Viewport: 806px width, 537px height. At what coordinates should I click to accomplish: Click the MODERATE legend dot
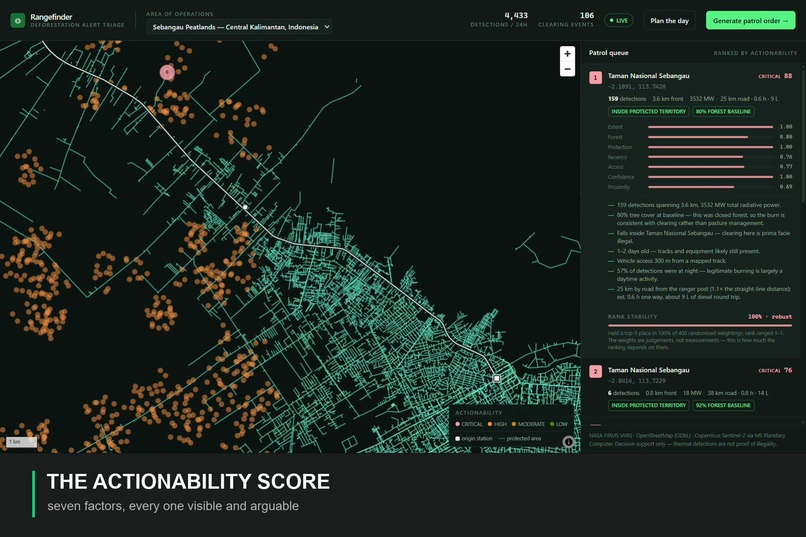[514, 424]
